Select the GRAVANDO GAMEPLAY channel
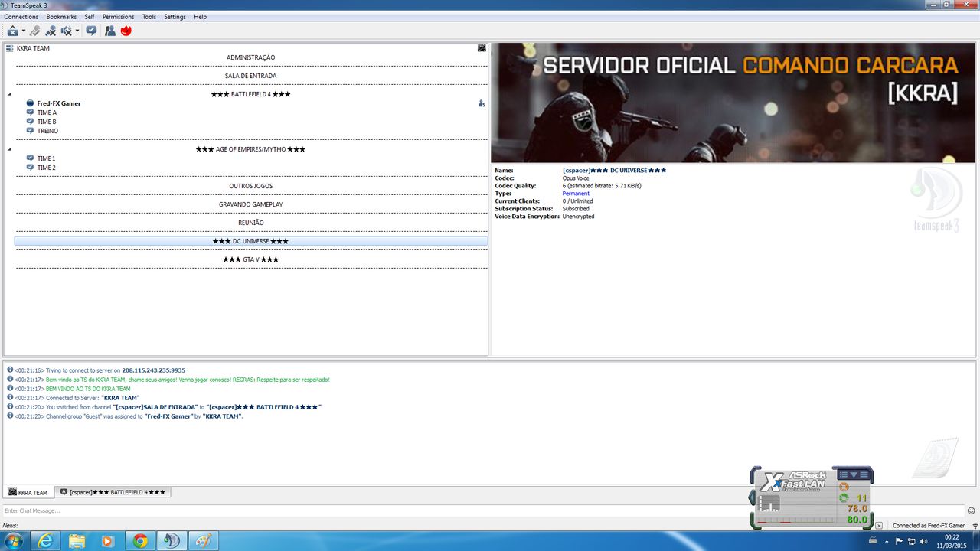Viewport: 980px width, 551px height. (250, 204)
